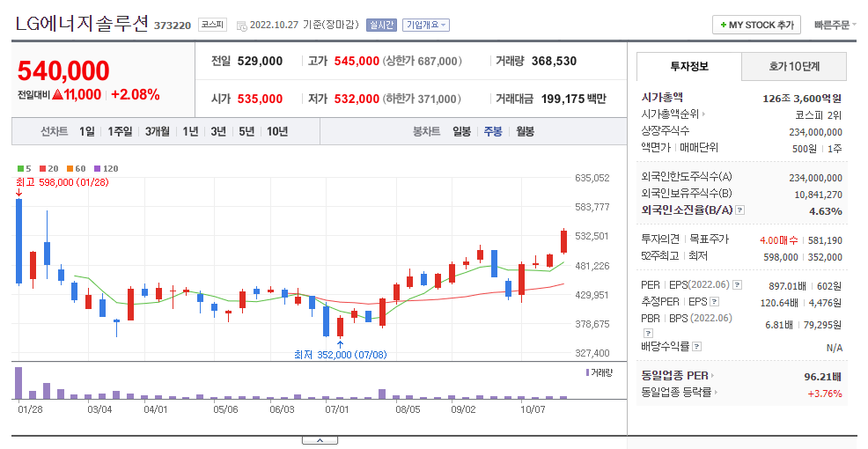
Task: Click PER value 897.01배
Action: (x=787, y=285)
